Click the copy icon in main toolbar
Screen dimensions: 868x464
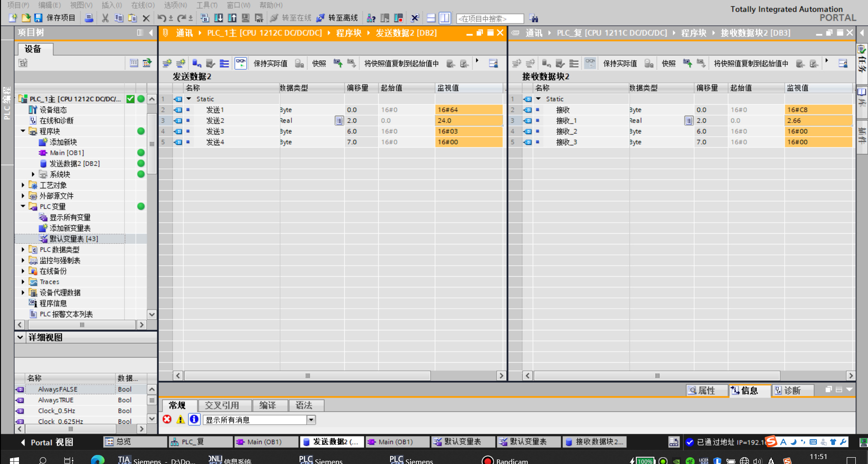pyautogui.click(x=119, y=18)
